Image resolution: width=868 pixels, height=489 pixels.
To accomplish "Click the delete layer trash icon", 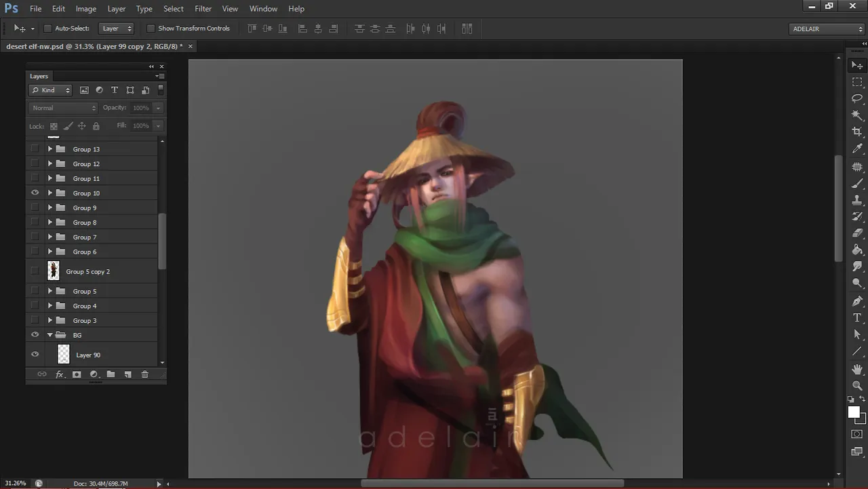I will click(x=144, y=374).
